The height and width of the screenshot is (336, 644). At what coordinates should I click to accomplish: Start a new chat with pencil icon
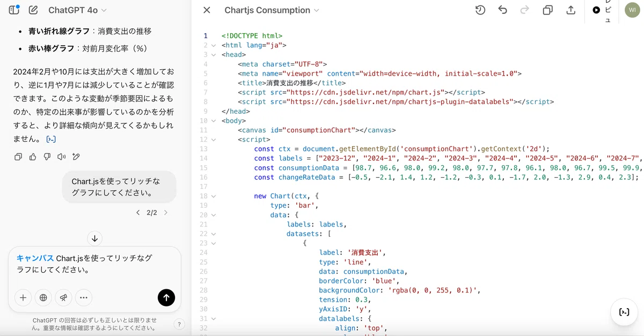pyautogui.click(x=33, y=10)
